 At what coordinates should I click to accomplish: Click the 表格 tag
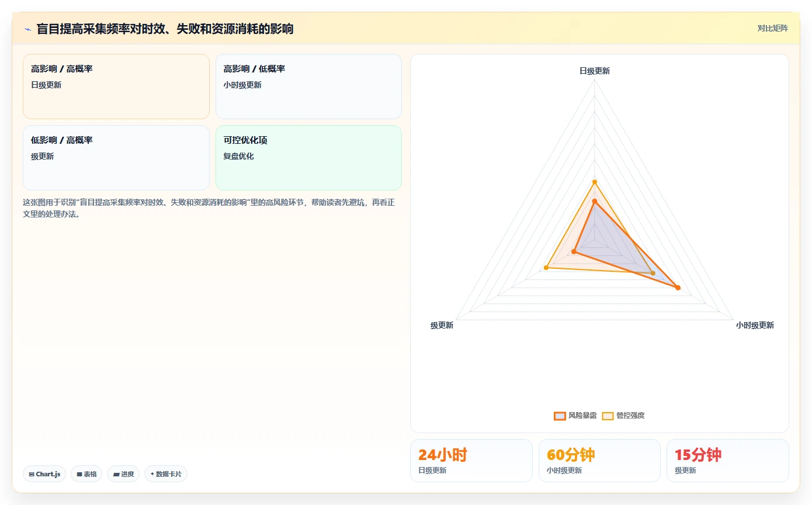pos(86,474)
